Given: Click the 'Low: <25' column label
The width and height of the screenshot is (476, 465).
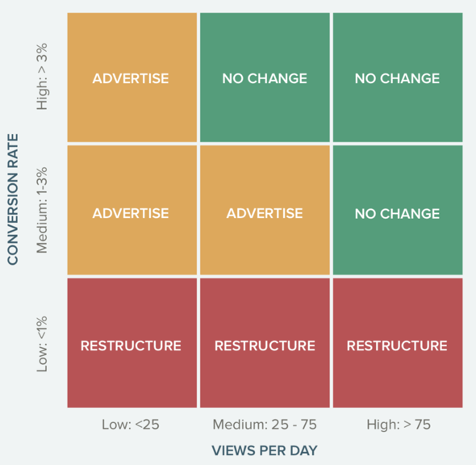Looking at the screenshot, I should (x=131, y=425).
